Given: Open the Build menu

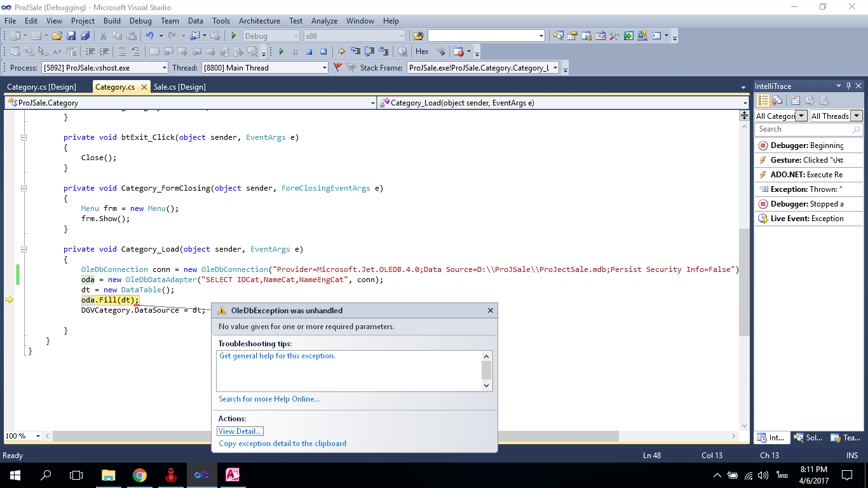Looking at the screenshot, I should tap(112, 21).
